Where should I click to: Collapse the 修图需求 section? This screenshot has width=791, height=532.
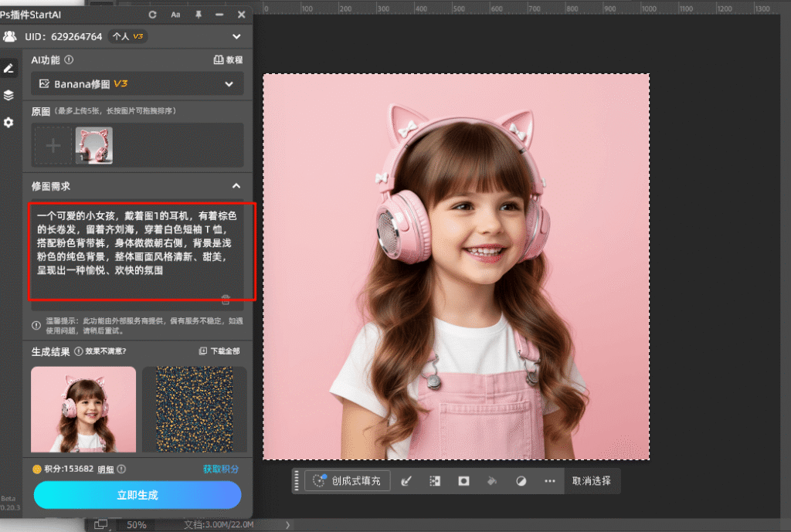237,185
